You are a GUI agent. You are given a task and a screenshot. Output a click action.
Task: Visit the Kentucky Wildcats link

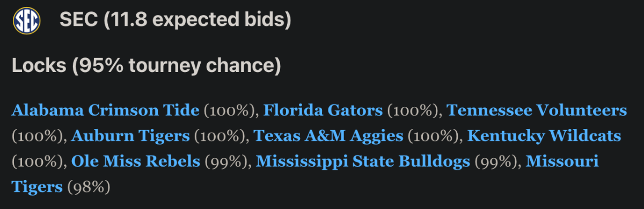[544, 135]
